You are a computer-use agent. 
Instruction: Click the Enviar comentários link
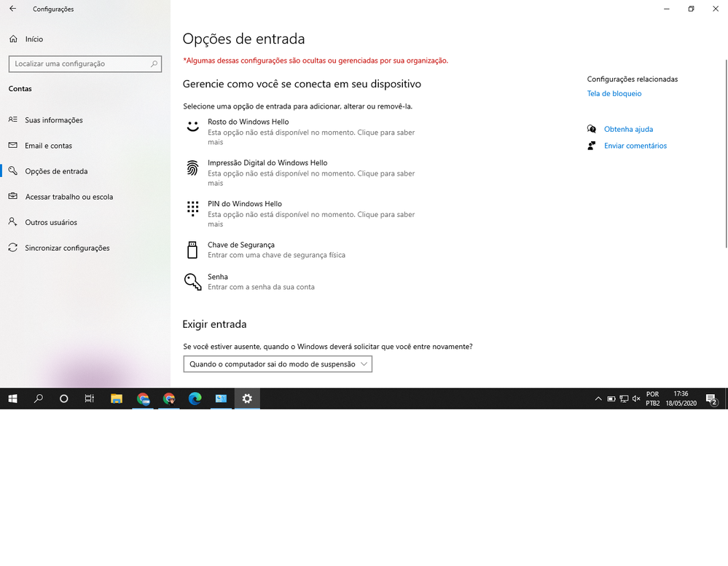[635, 146]
